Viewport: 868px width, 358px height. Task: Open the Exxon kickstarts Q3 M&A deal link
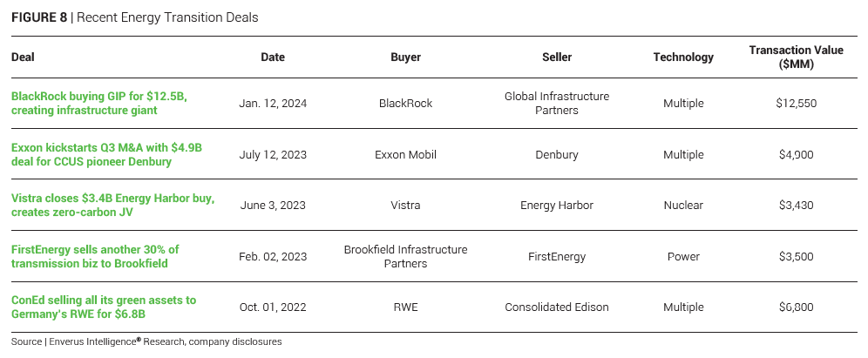(x=105, y=154)
